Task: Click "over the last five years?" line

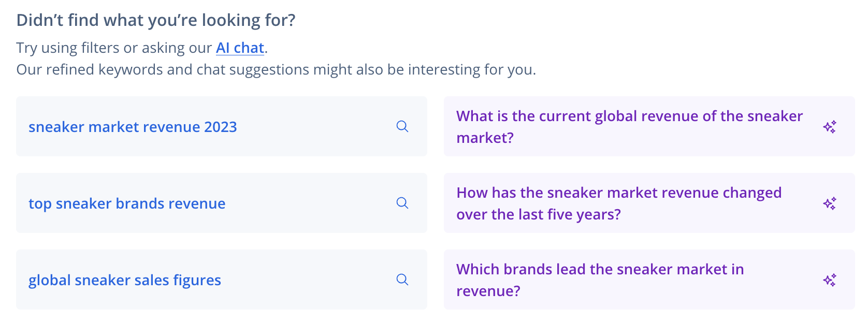Action: 538,214
